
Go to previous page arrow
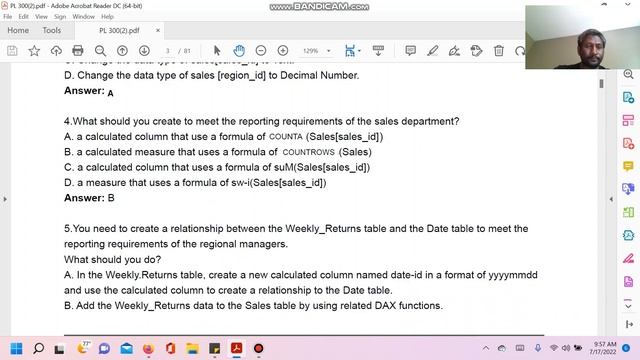[x=122, y=51]
